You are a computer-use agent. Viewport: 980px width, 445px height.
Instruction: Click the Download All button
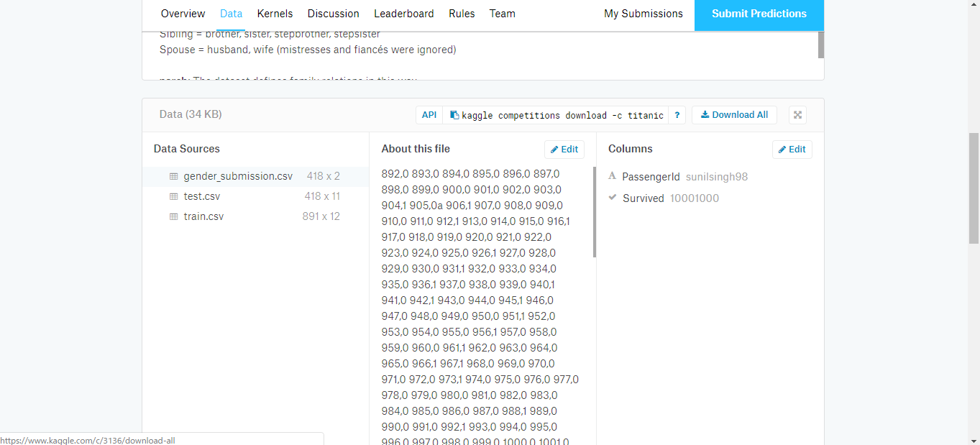pos(734,115)
